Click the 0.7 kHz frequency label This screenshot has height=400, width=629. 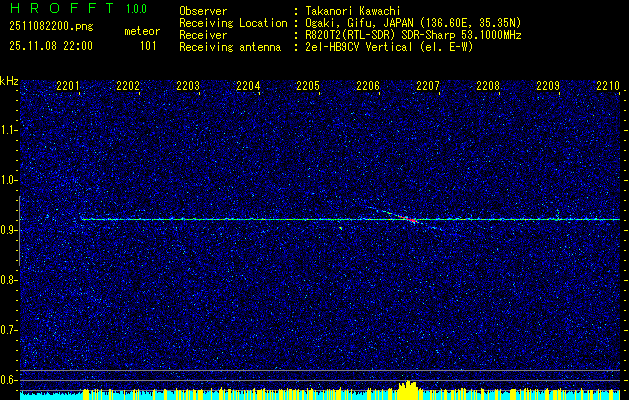pyautogui.click(x=9, y=330)
